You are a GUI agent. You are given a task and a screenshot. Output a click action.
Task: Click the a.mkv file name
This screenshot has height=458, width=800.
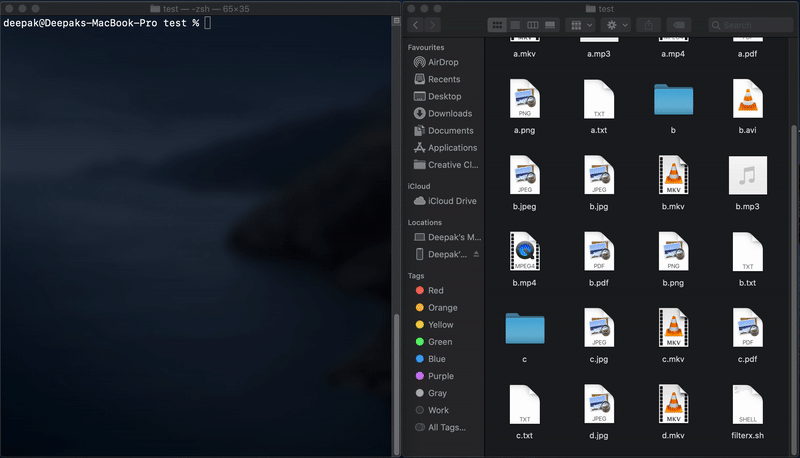point(524,54)
